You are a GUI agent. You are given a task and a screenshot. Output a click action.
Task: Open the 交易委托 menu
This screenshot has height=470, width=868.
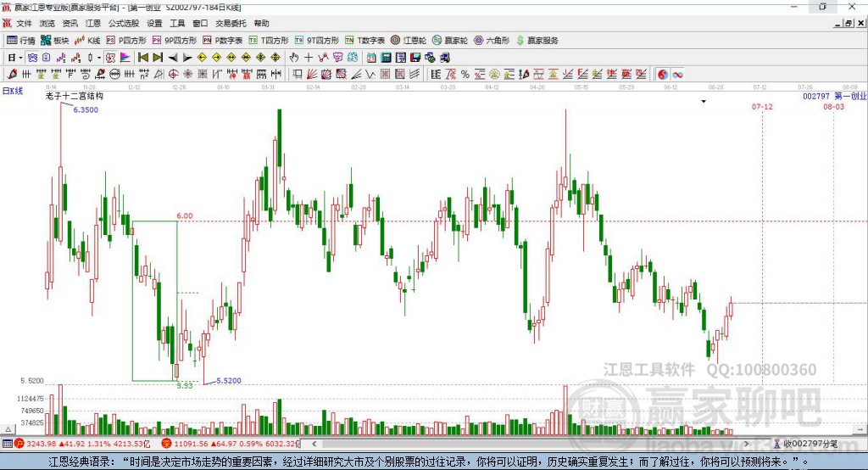(231, 23)
